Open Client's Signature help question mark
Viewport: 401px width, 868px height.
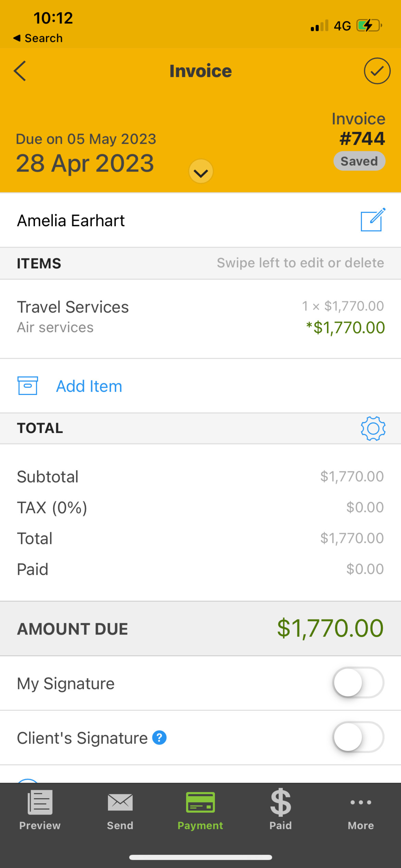pyautogui.click(x=159, y=738)
